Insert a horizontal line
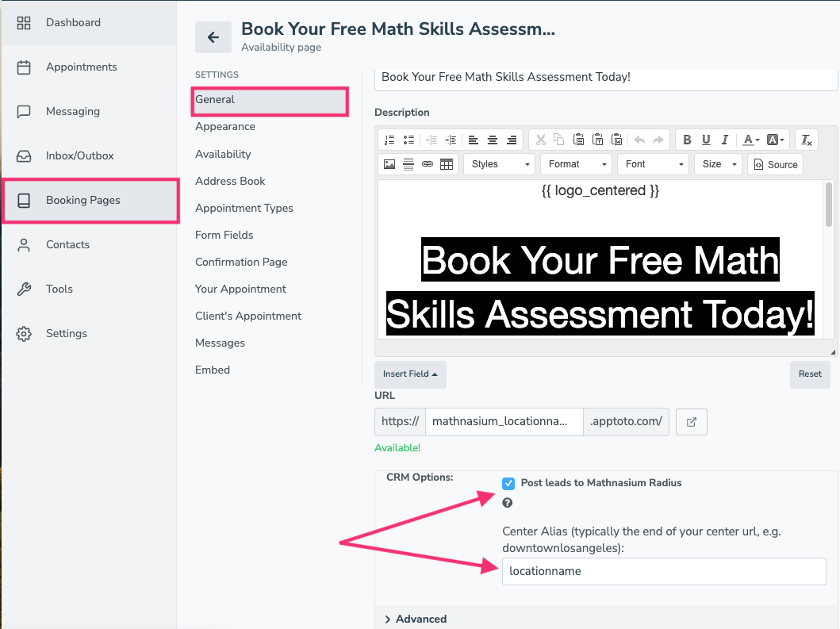The width and height of the screenshot is (840, 629). pos(408,164)
